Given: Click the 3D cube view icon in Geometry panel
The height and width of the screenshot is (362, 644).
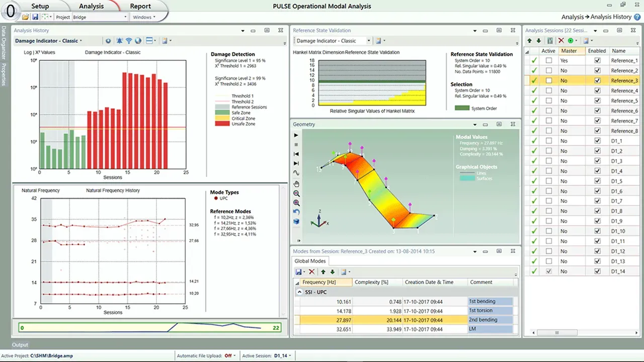Looking at the screenshot, I should click(x=296, y=222).
